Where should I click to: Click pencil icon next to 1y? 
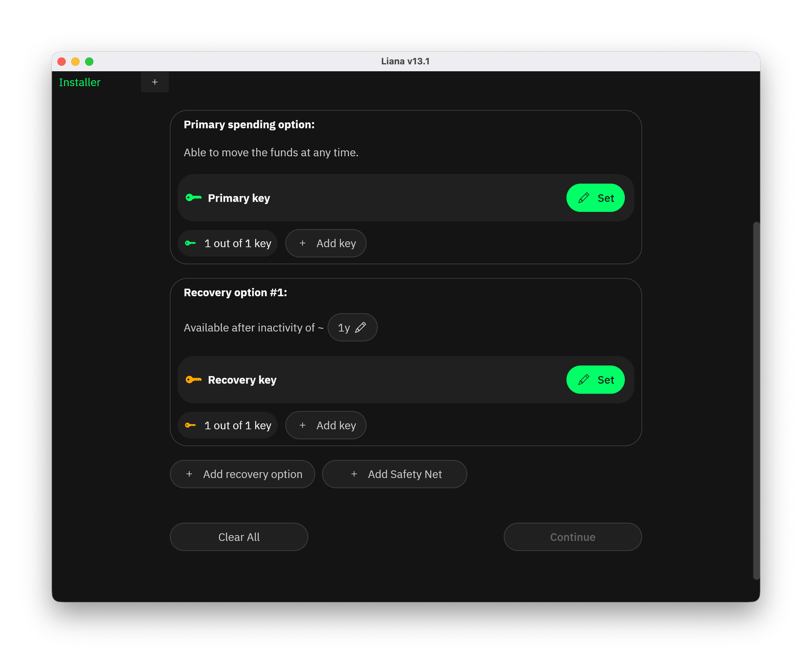(361, 327)
